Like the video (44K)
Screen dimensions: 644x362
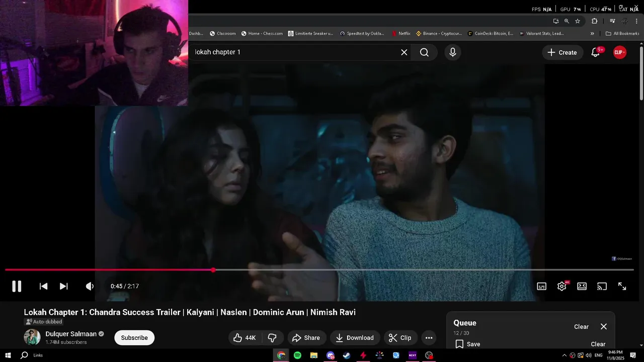click(x=245, y=338)
